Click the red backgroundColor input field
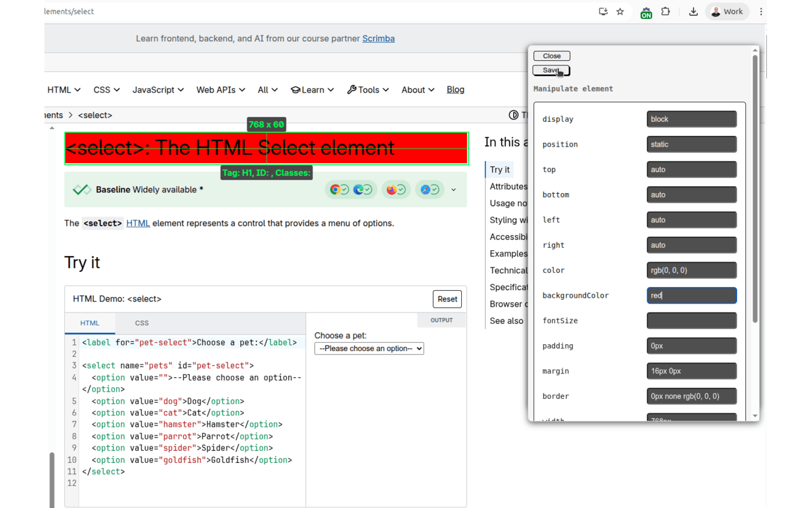The height and width of the screenshot is (508, 812). (691, 295)
